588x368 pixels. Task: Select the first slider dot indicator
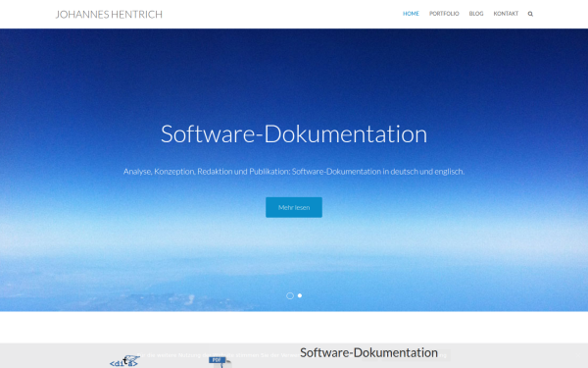click(x=290, y=296)
